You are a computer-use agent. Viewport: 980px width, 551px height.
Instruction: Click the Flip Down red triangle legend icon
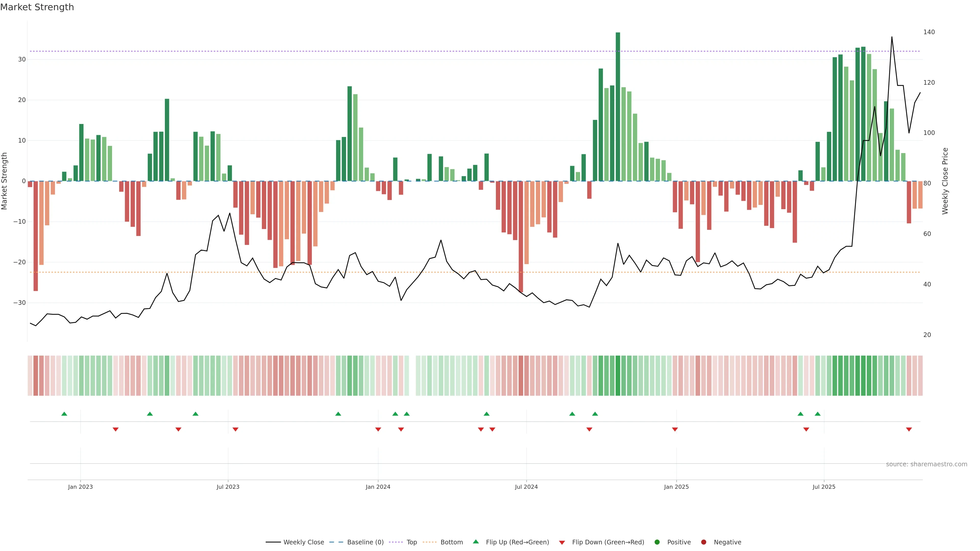tap(562, 542)
